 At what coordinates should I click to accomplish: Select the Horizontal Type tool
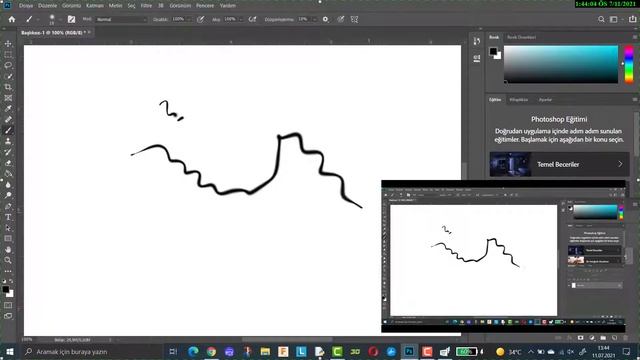[8, 217]
